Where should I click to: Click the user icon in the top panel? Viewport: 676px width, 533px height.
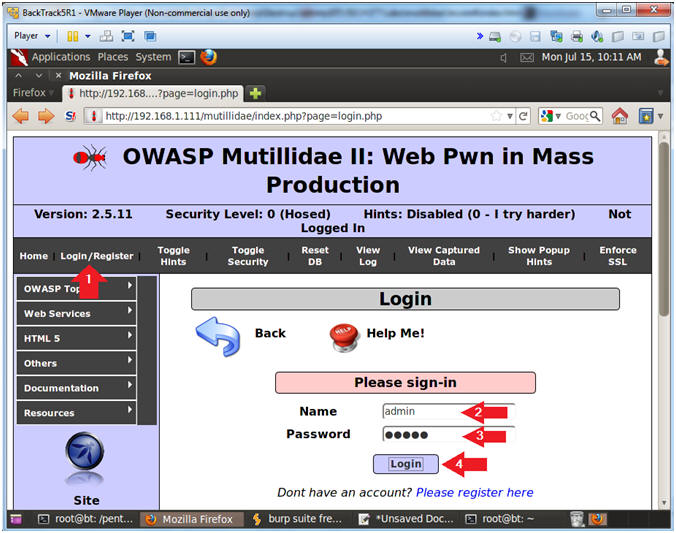pyautogui.click(x=661, y=57)
